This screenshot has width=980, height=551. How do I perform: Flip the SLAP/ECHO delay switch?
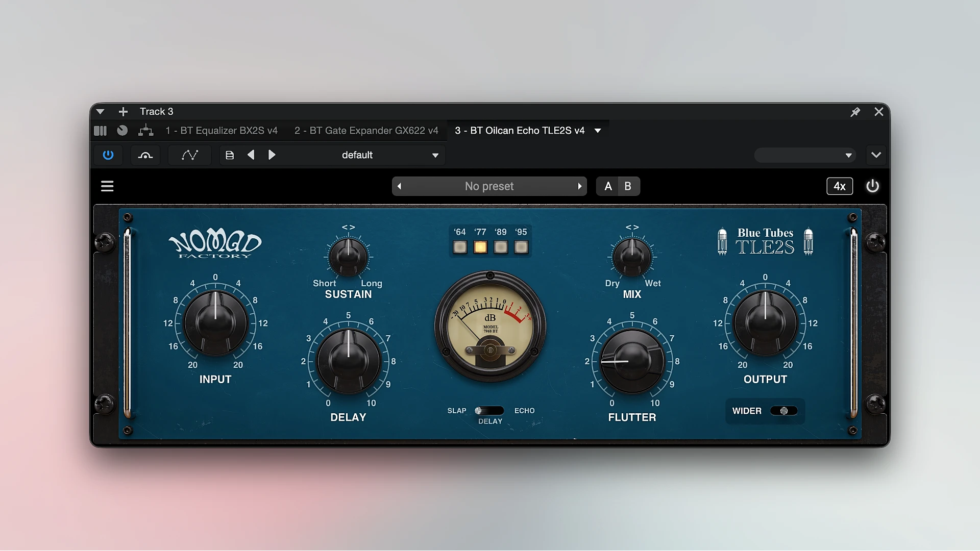coord(489,411)
